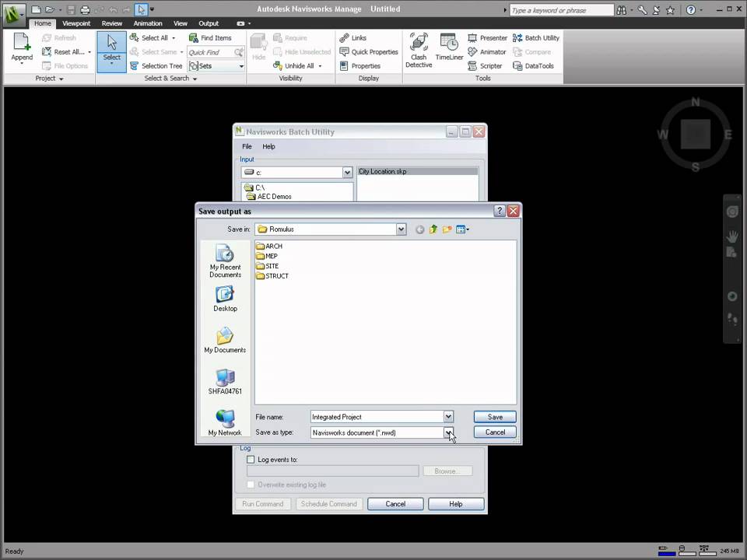
Task: Cancel the Save output as dialog
Action: tap(495, 432)
